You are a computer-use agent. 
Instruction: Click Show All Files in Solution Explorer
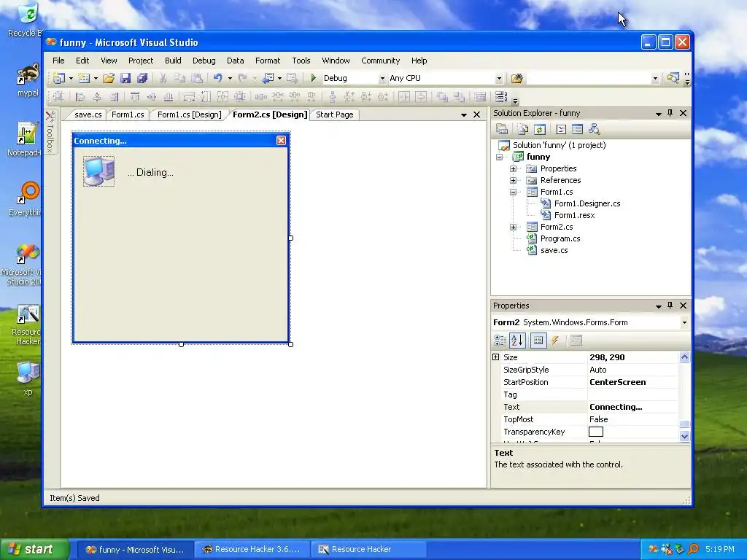pyautogui.click(x=522, y=129)
